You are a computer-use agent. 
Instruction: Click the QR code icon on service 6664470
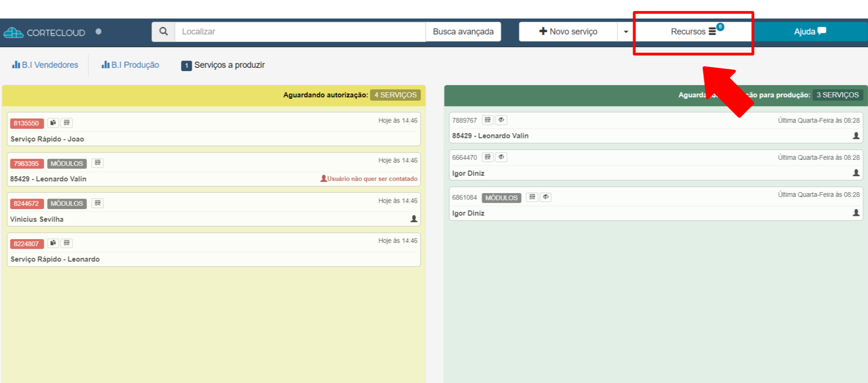click(488, 157)
